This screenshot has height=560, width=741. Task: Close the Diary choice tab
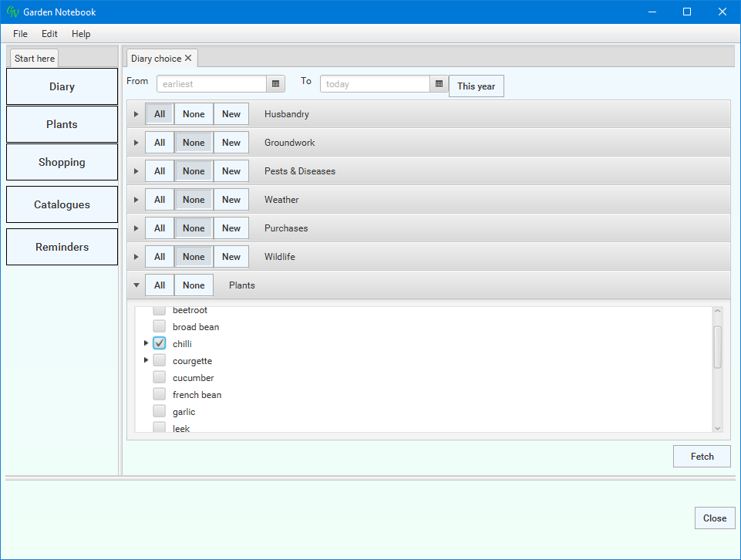188,59
